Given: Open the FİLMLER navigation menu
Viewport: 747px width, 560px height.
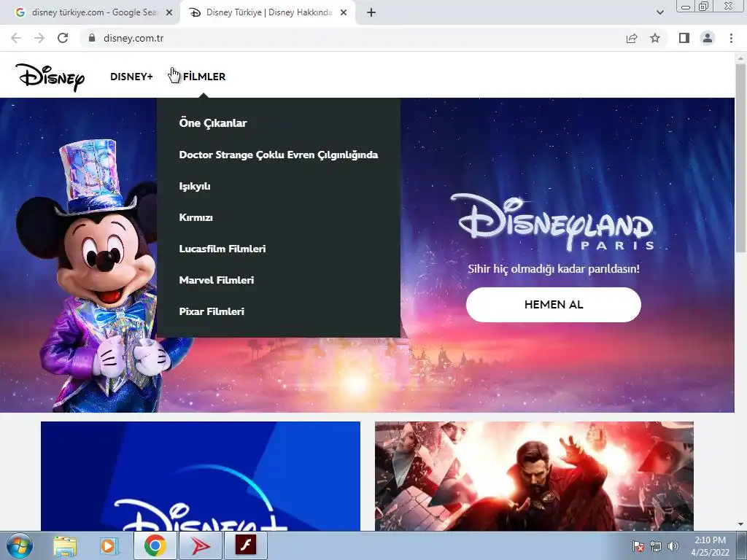Looking at the screenshot, I should point(204,77).
